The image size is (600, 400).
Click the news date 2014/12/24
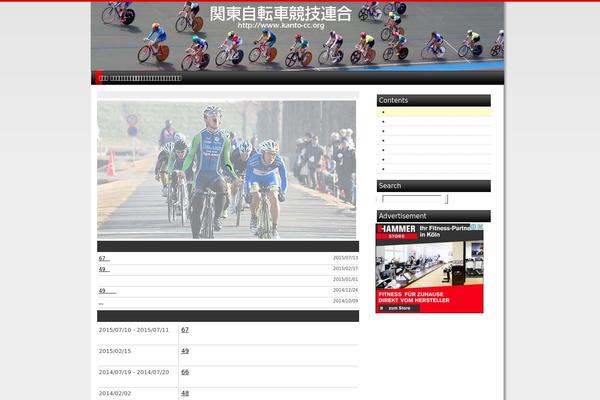click(x=345, y=290)
